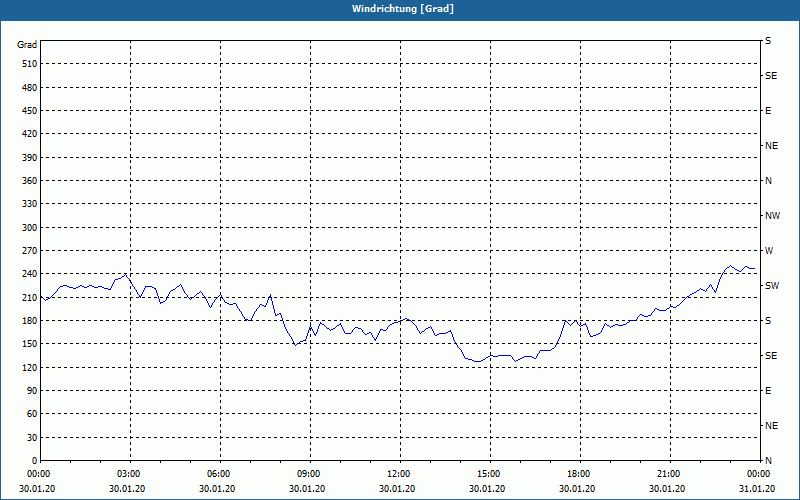
Task: Select the 31.01.20 date label
Action: click(757, 489)
